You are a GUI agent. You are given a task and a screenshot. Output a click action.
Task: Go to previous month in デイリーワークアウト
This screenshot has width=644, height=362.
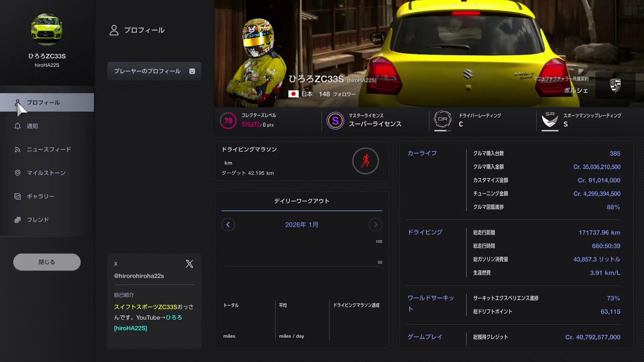(x=228, y=225)
